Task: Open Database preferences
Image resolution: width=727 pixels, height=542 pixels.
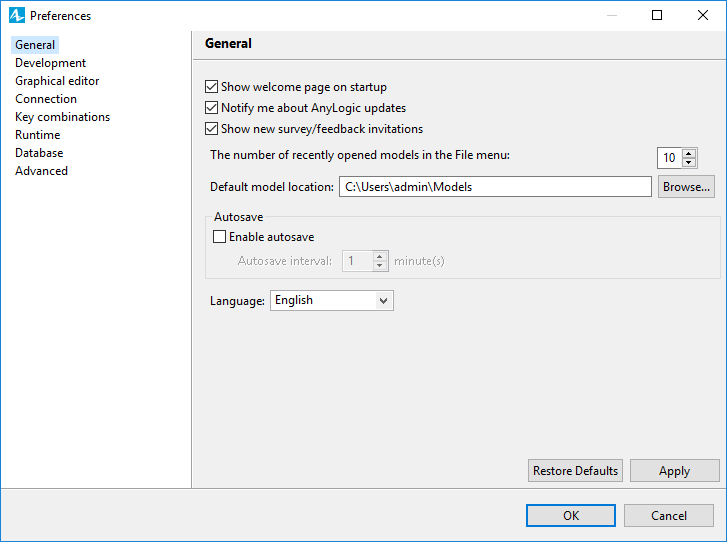Action: [39, 153]
